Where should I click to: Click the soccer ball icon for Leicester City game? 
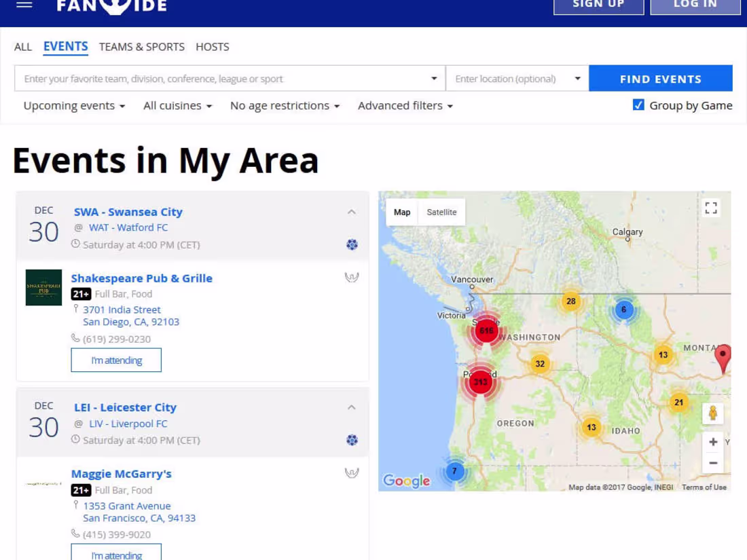pos(352,440)
